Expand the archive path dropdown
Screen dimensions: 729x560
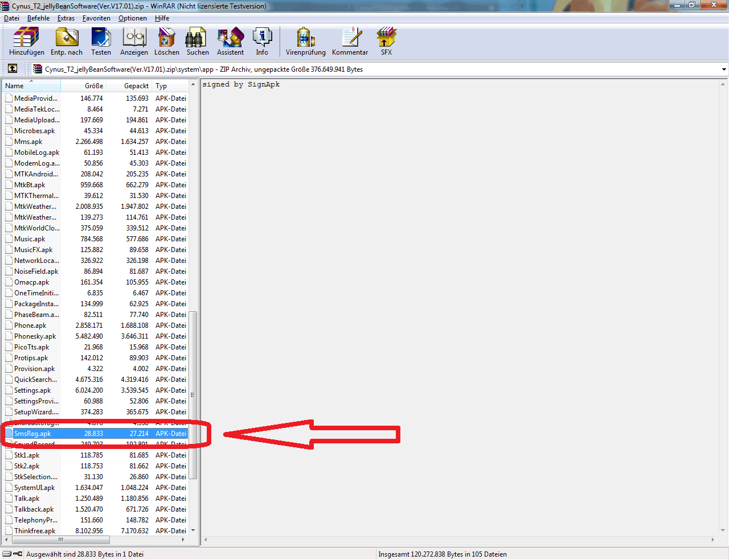click(x=724, y=69)
